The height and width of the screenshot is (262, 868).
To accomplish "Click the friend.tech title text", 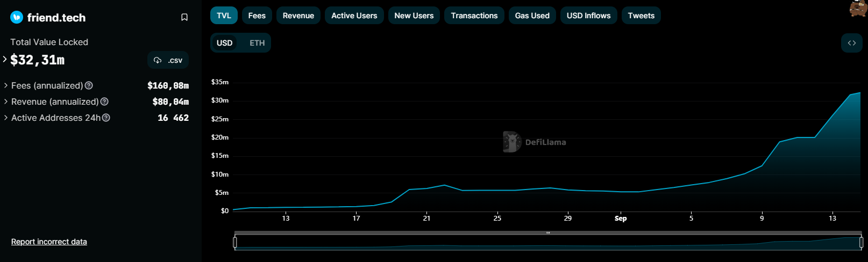I will (x=56, y=18).
